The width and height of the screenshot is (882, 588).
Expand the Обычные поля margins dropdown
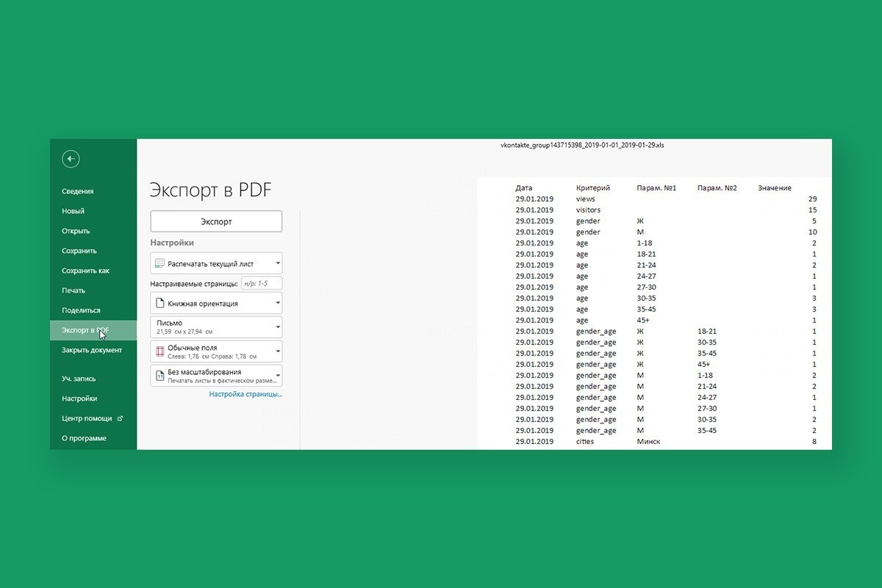click(x=216, y=351)
